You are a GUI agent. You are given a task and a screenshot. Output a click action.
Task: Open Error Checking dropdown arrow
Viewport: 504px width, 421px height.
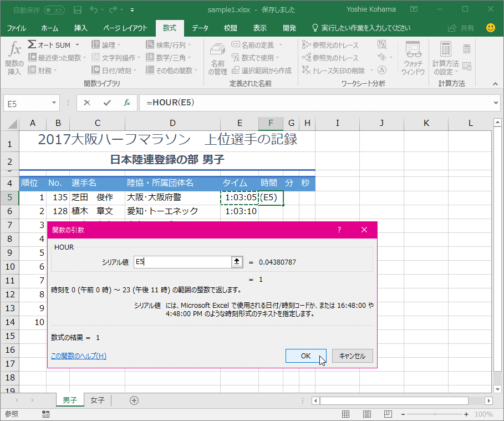tap(391, 58)
